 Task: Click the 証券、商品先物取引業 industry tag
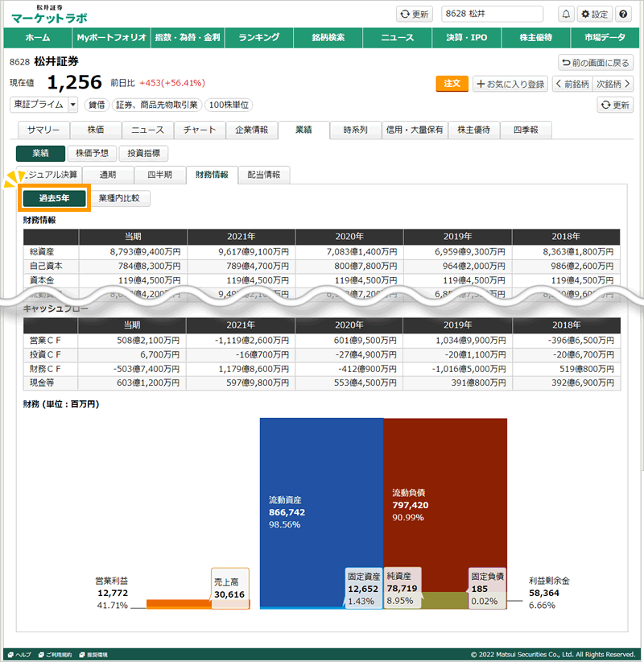pyautogui.click(x=157, y=105)
